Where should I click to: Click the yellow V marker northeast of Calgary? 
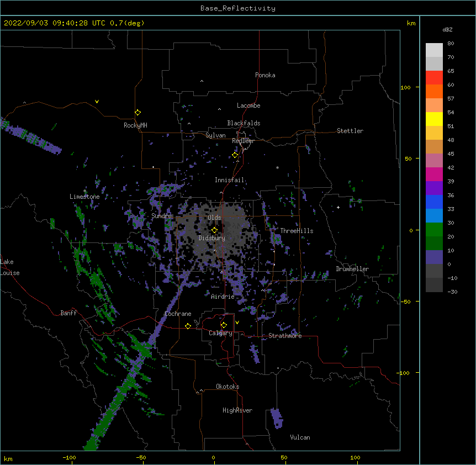point(237,323)
